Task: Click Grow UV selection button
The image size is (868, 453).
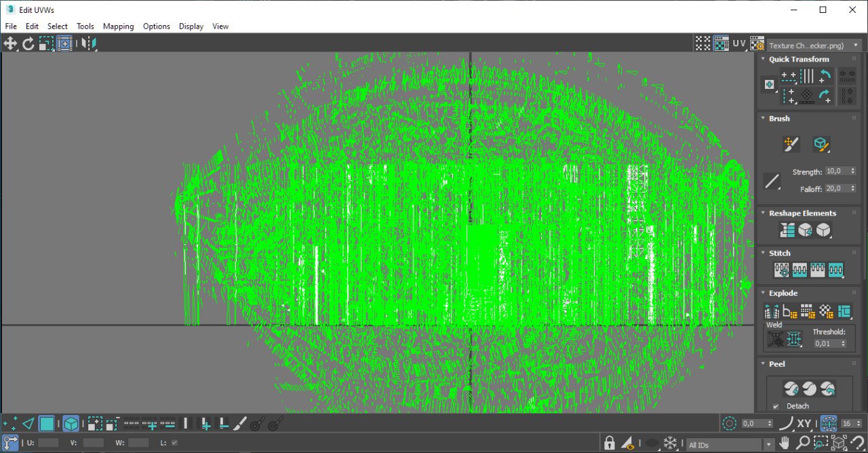Action: coord(96,425)
